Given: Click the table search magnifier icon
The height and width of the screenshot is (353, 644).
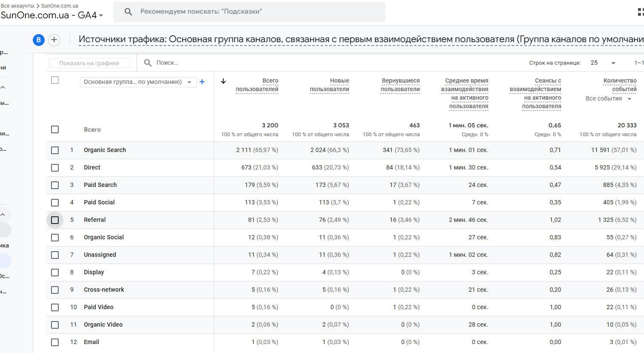Looking at the screenshot, I should (x=148, y=63).
